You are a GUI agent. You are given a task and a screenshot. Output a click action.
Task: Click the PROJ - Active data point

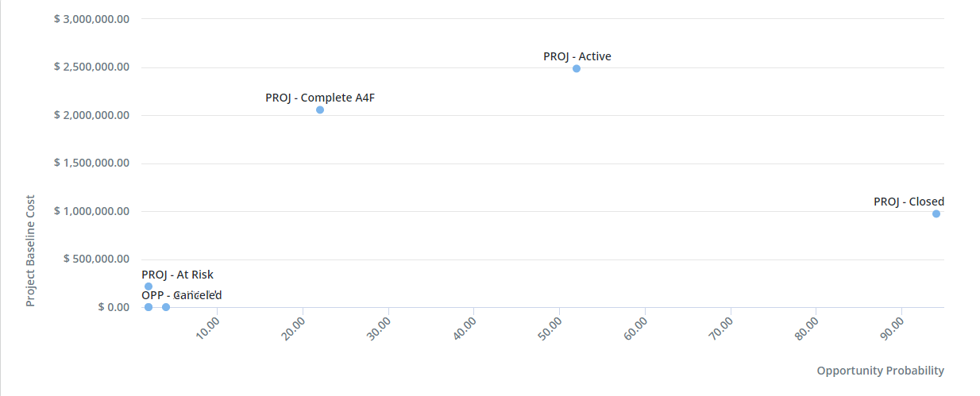(577, 69)
